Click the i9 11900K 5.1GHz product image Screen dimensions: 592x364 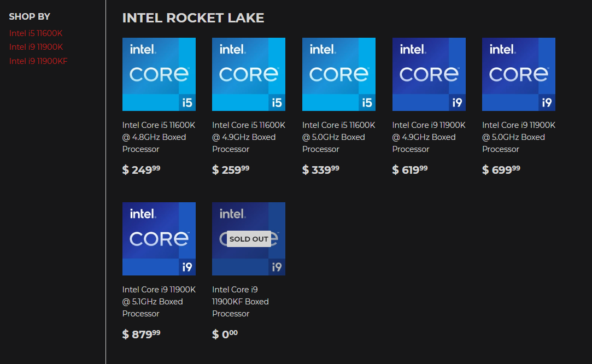[159, 239]
